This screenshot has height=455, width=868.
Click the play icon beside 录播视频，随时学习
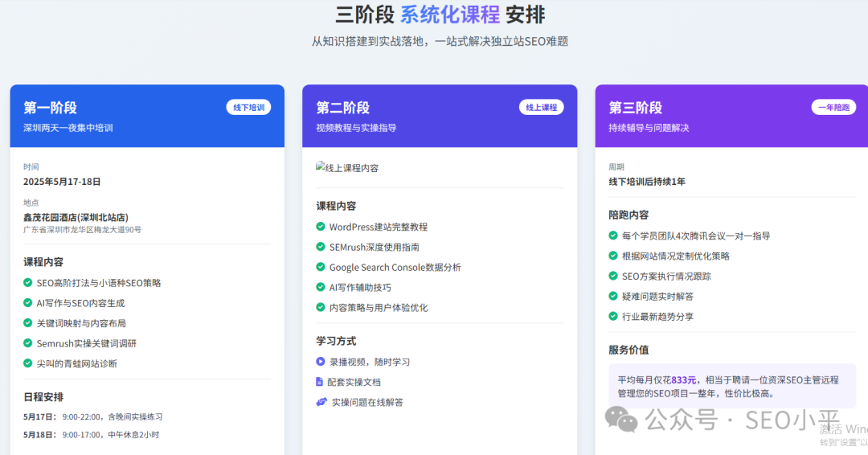pyautogui.click(x=321, y=362)
